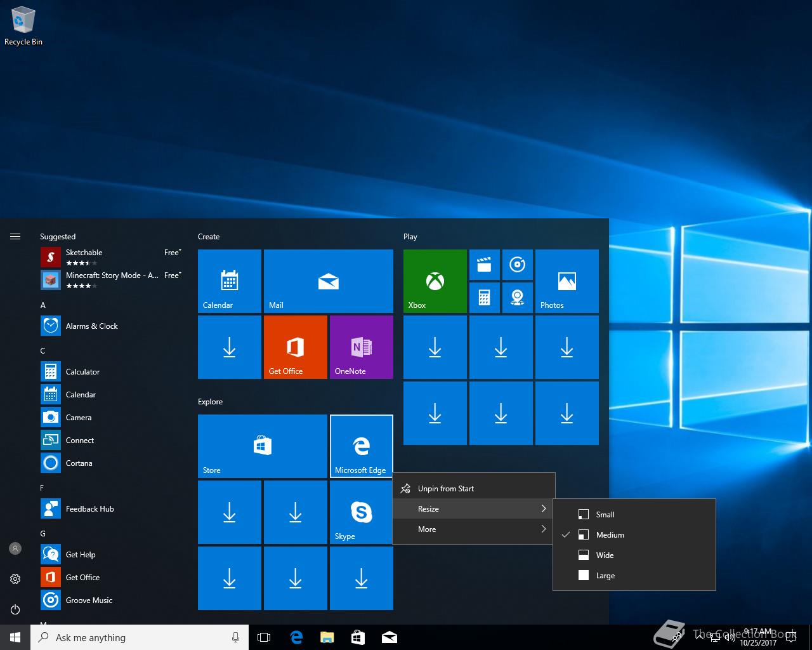Click the Create group title
This screenshot has width=812, height=650.
pos(209,237)
